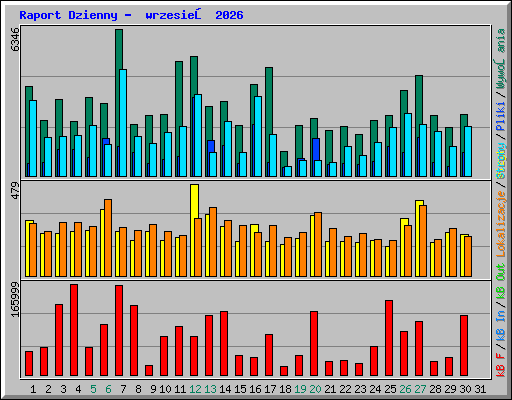Select the orange bar for day 6
Viewport: 512px width, 400px height.
(x=108, y=238)
